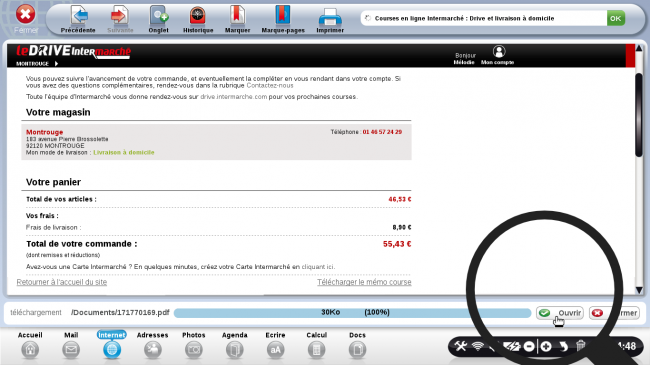
Task: Bookmark this page with Marquer
Action: point(238,19)
